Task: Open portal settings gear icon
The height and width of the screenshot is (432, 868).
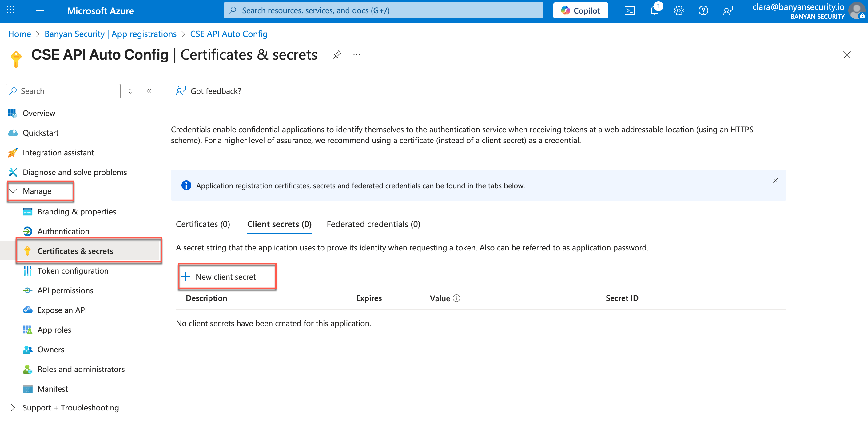Action: click(678, 11)
